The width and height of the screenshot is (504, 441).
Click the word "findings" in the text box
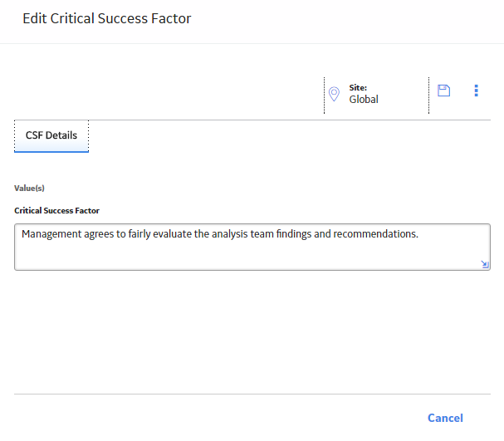click(294, 234)
